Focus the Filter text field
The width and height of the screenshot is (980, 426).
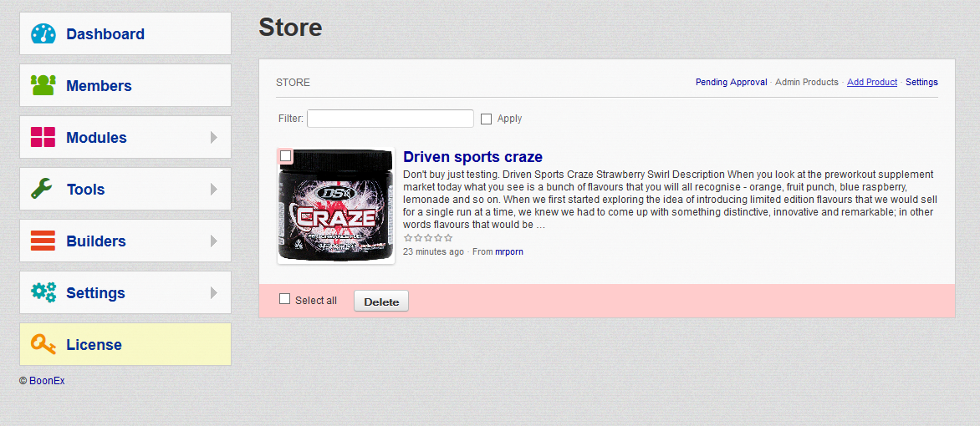(390, 119)
